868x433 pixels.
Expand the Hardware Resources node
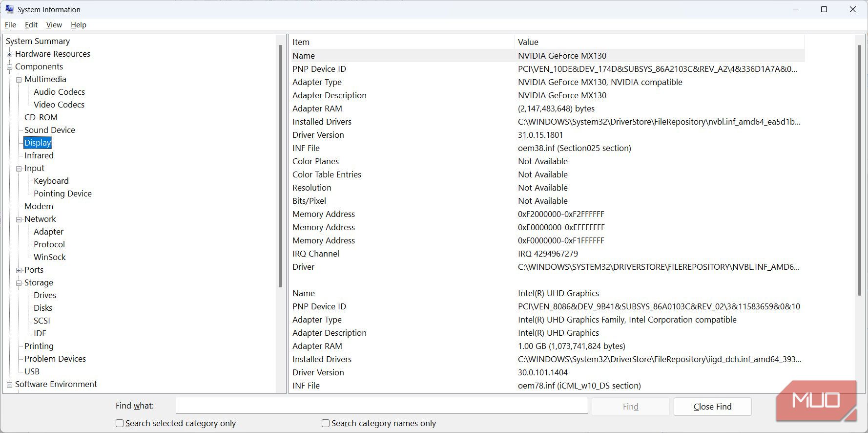(x=9, y=54)
